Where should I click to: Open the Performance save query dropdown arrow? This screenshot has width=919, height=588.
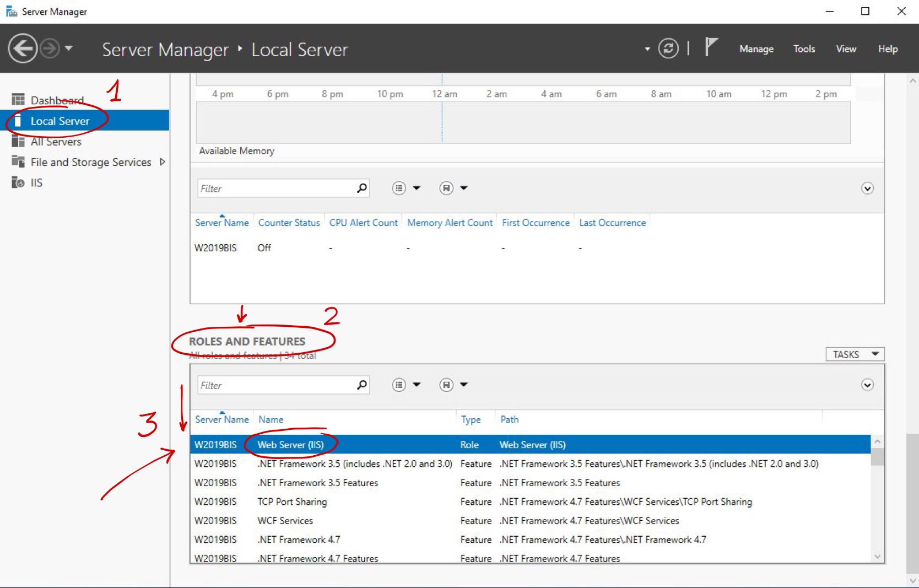(464, 188)
